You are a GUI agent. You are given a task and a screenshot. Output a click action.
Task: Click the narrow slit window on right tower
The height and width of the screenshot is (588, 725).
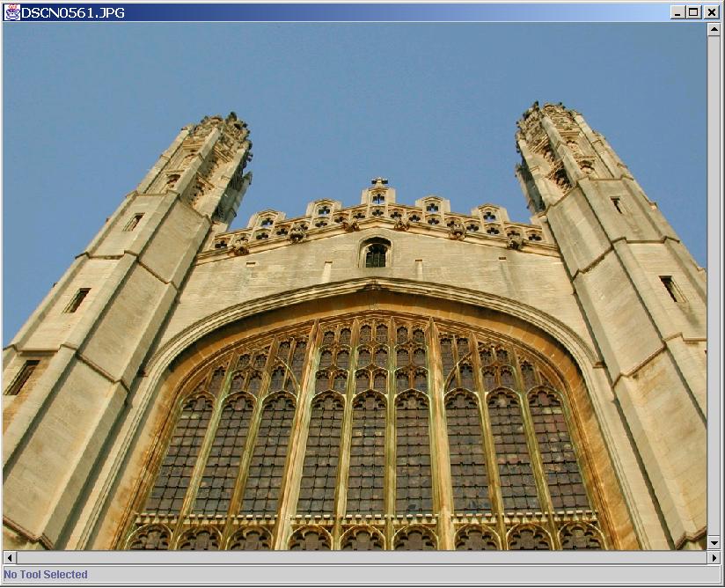tap(670, 289)
